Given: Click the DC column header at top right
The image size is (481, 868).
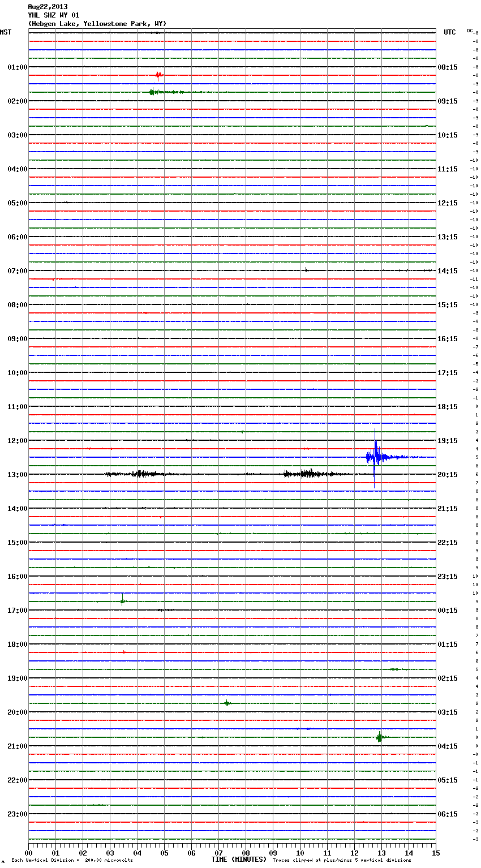Looking at the screenshot, I should coord(470,31).
